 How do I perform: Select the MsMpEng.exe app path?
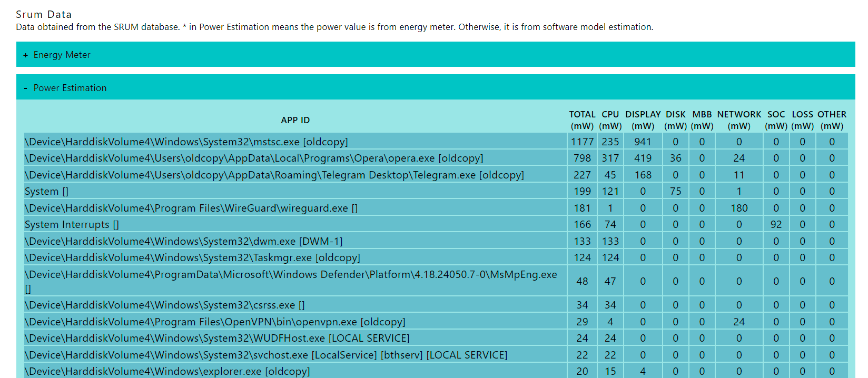pos(291,281)
